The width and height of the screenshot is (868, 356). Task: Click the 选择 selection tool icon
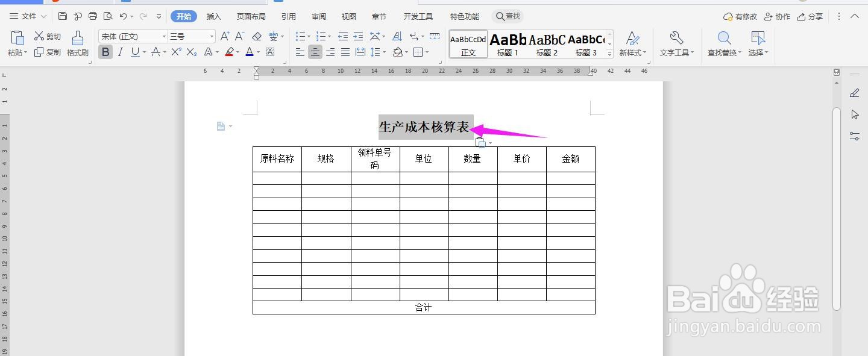(x=758, y=44)
